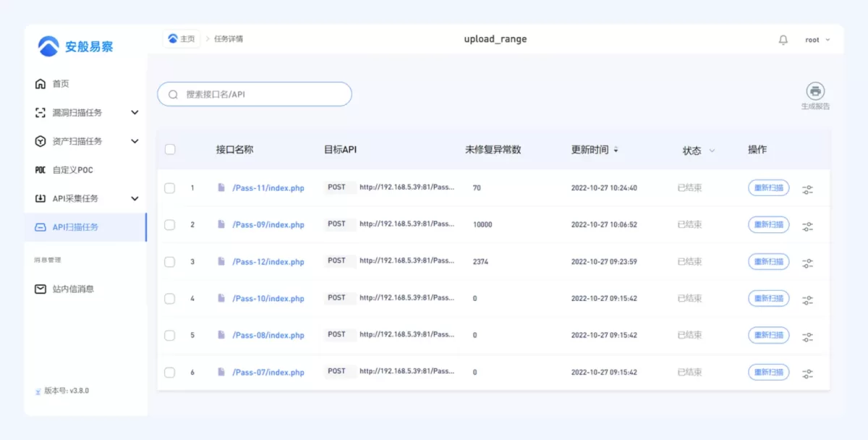The height and width of the screenshot is (440, 868).
Task: Expand the 漏洞扫描任务 chevron
Action: click(135, 113)
